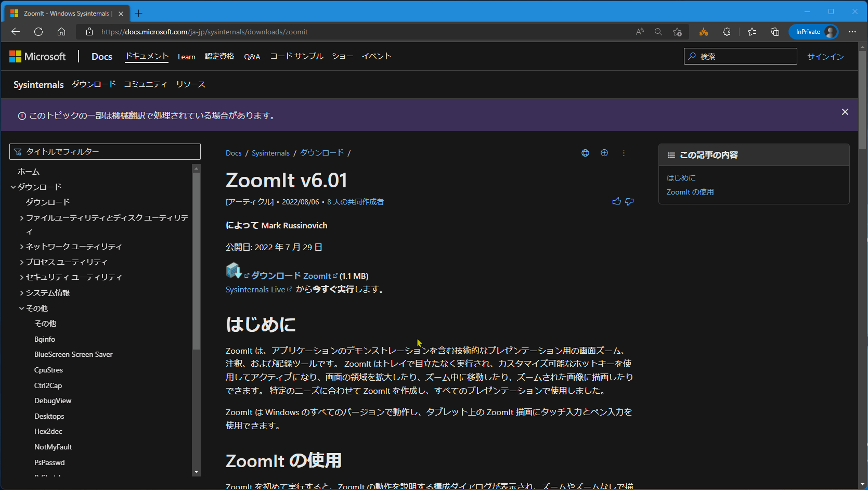
Task: Click the article language globe icon
Action: pos(585,152)
